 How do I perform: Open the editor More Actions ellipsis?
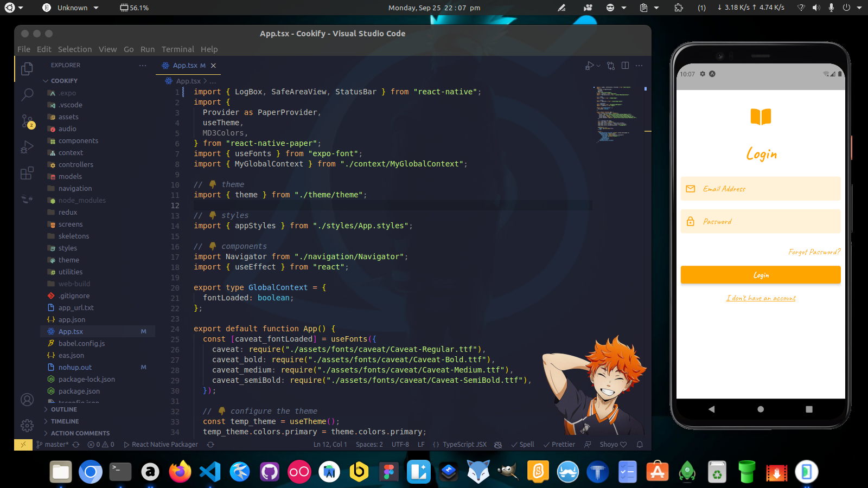[639, 66]
